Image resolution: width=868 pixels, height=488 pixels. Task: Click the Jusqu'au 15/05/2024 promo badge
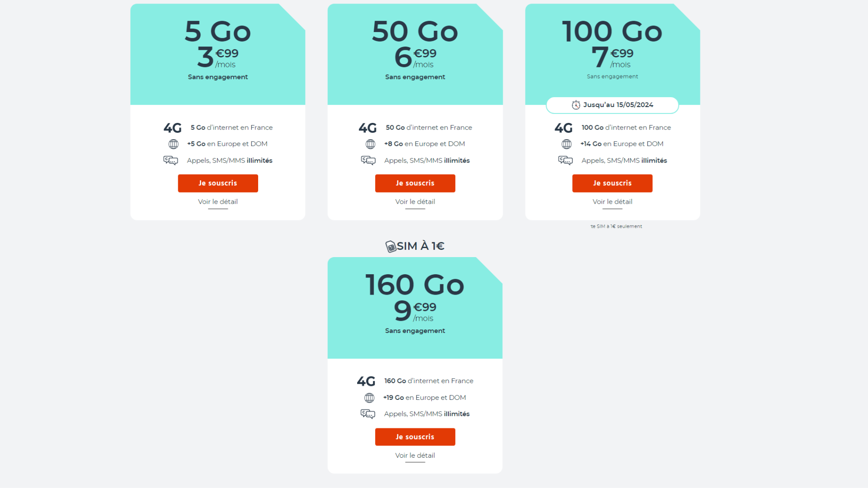[x=612, y=105]
